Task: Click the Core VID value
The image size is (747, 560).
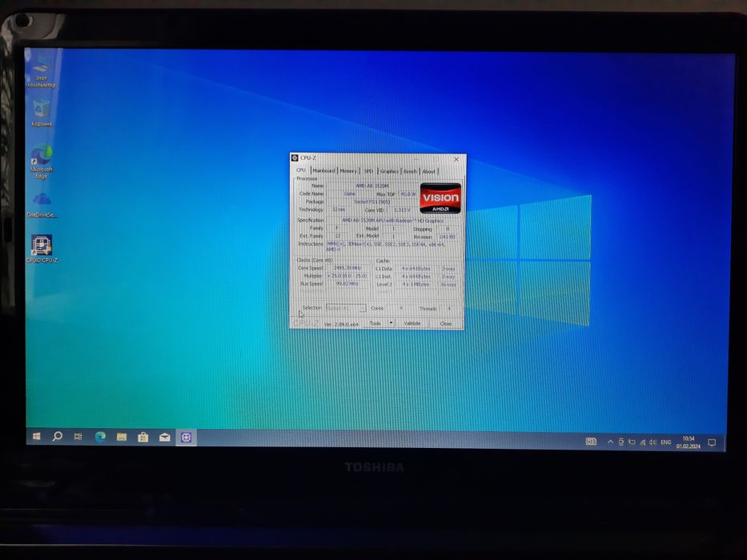Action: coord(402,210)
